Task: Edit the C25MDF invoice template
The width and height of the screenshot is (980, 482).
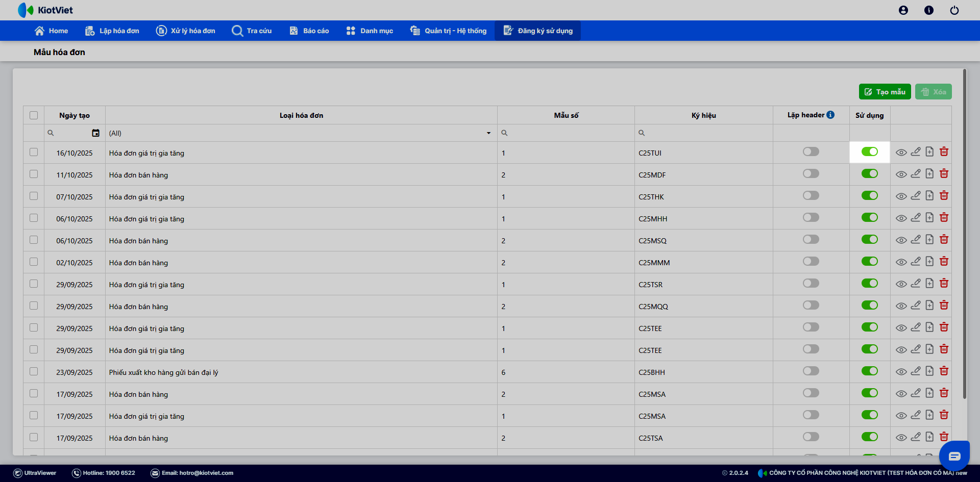Action: point(916,173)
